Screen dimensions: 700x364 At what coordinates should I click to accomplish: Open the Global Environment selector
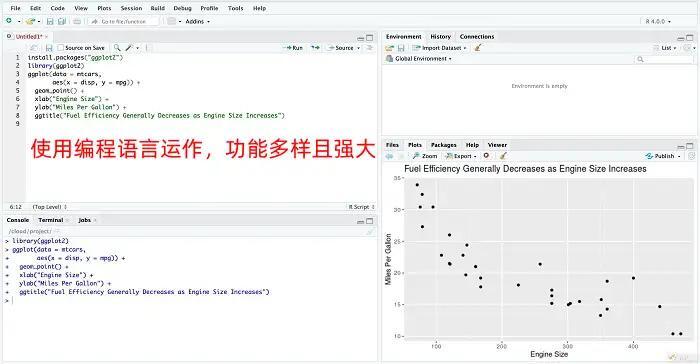419,59
